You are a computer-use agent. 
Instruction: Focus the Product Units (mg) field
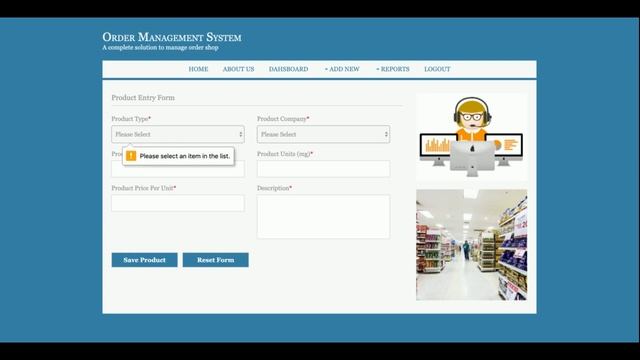[323, 169]
